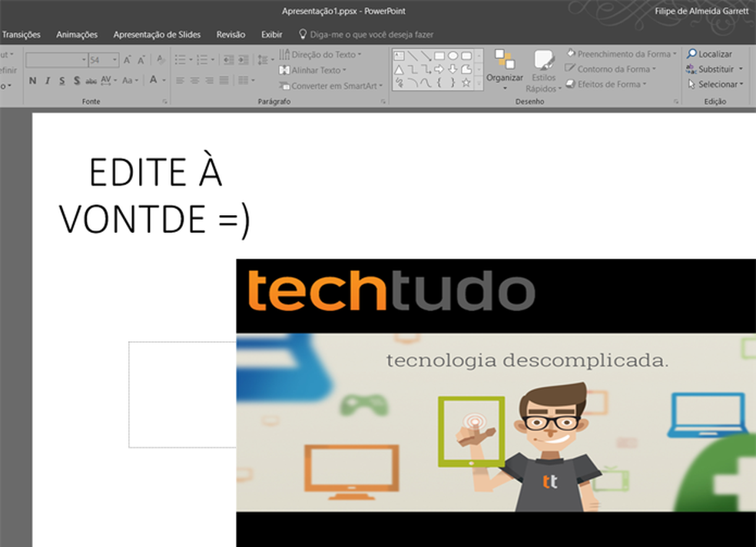Select the rounded rectangle shape

(466, 56)
